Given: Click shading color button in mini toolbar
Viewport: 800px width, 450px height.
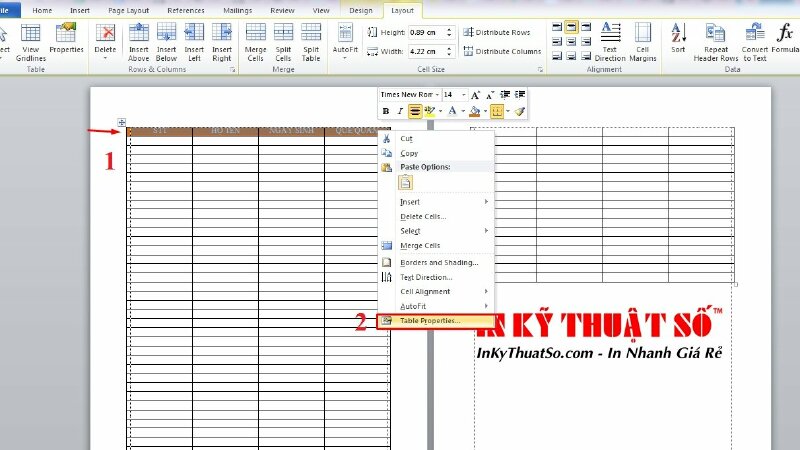Looking at the screenshot, I should (474, 111).
